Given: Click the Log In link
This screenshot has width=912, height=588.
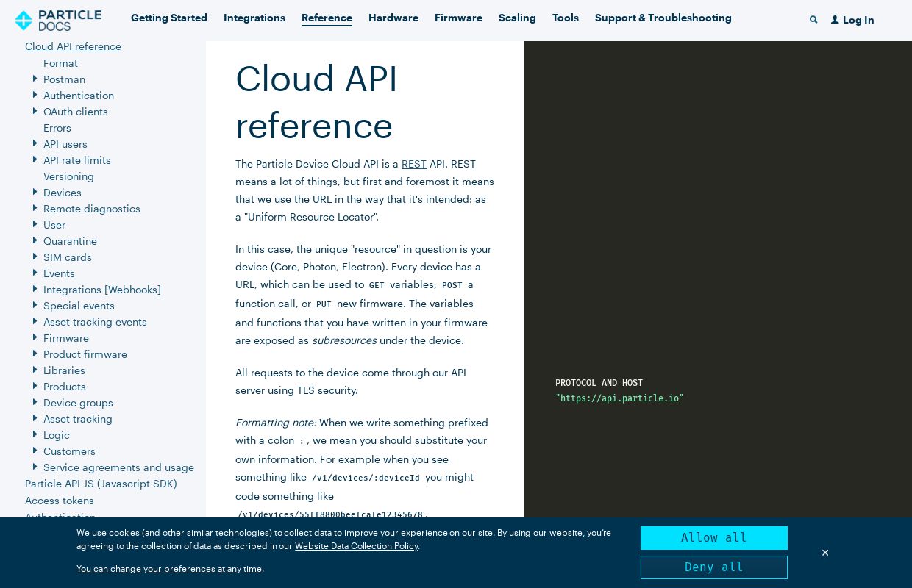Looking at the screenshot, I should (x=858, y=21).
